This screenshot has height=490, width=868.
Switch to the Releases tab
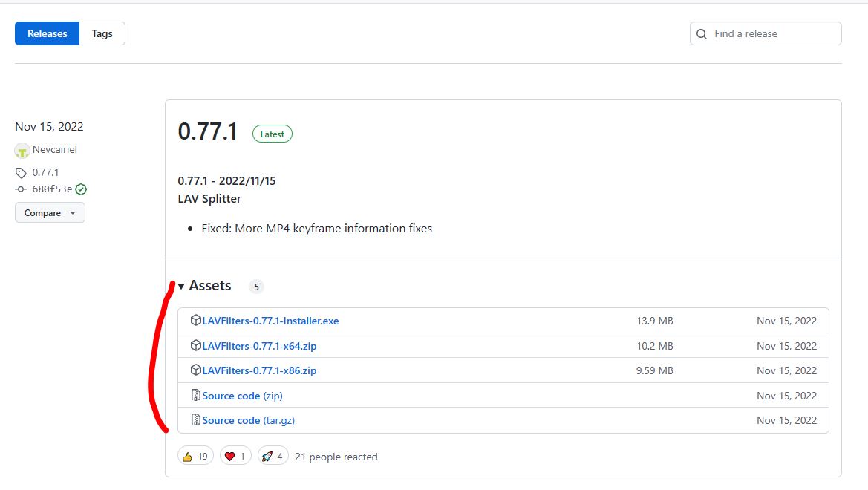47,33
